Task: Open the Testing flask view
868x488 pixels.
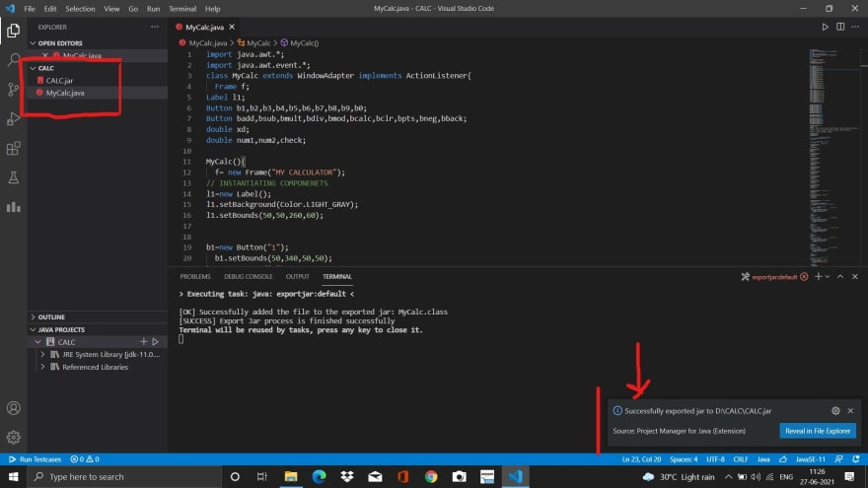Action: point(13,177)
